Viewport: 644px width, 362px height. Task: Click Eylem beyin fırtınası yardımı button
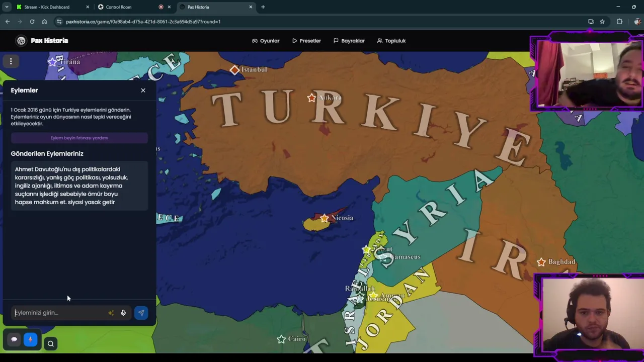click(x=79, y=138)
